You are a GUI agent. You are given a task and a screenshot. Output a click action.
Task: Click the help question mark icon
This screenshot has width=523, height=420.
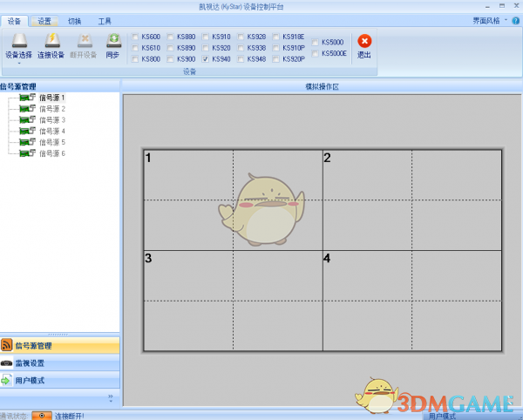[515, 20]
